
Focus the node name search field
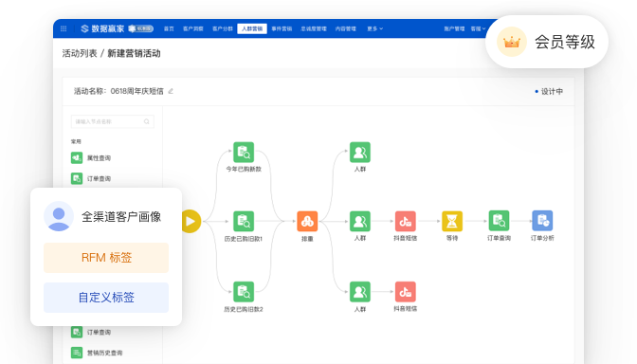[113, 121]
